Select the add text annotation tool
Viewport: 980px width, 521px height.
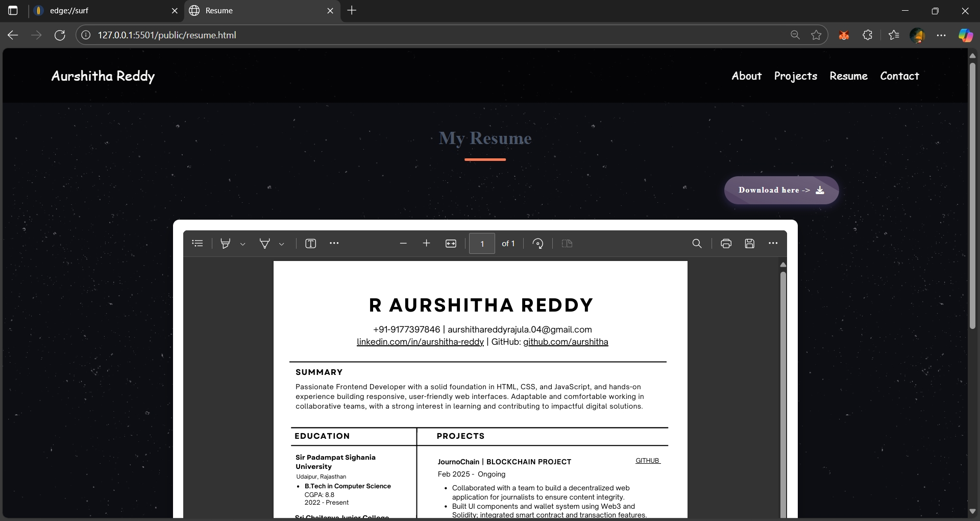pos(311,244)
